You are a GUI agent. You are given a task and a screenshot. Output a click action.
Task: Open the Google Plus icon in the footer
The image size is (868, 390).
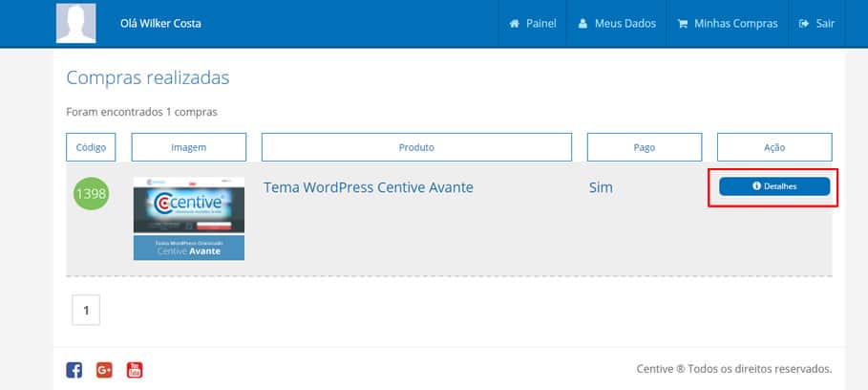pos(104,370)
